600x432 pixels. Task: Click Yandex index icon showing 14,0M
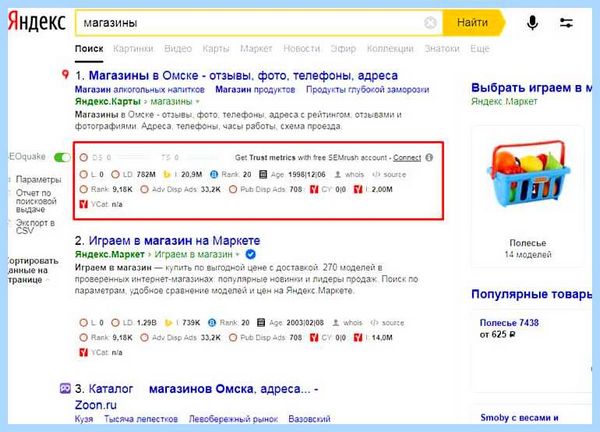358,337
